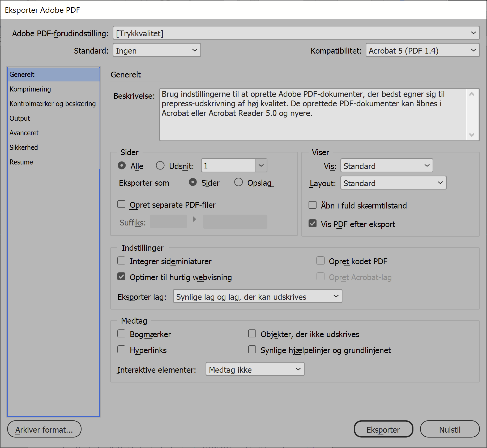Select the Udsnit radio button

pyautogui.click(x=160, y=165)
